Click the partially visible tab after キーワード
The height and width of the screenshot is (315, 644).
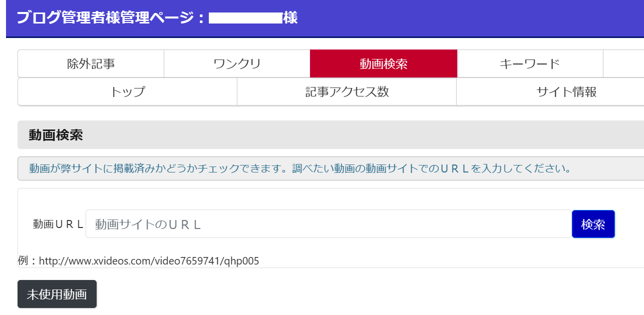pyautogui.click(x=624, y=64)
